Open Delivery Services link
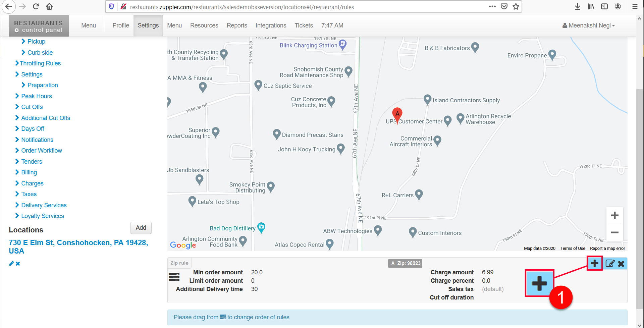The image size is (644, 328). coord(44,205)
